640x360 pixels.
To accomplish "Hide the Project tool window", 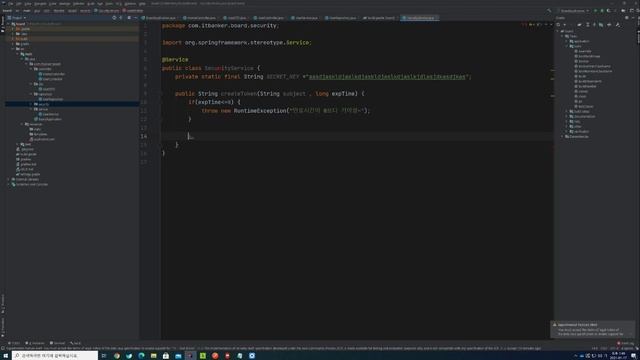I will tap(136, 18).
